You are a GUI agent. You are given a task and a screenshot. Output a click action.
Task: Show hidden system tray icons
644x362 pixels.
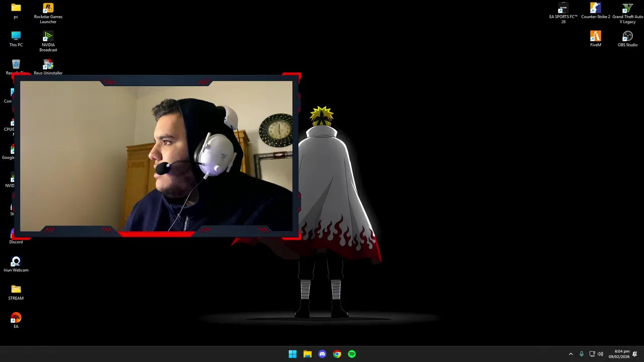tap(571, 354)
